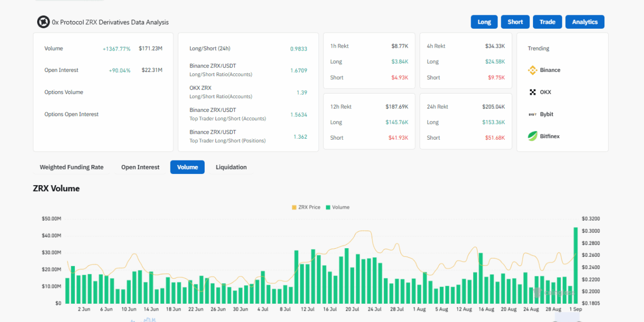Show the Liquidation tab
The height and width of the screenshot is (322, 644).
231,167
